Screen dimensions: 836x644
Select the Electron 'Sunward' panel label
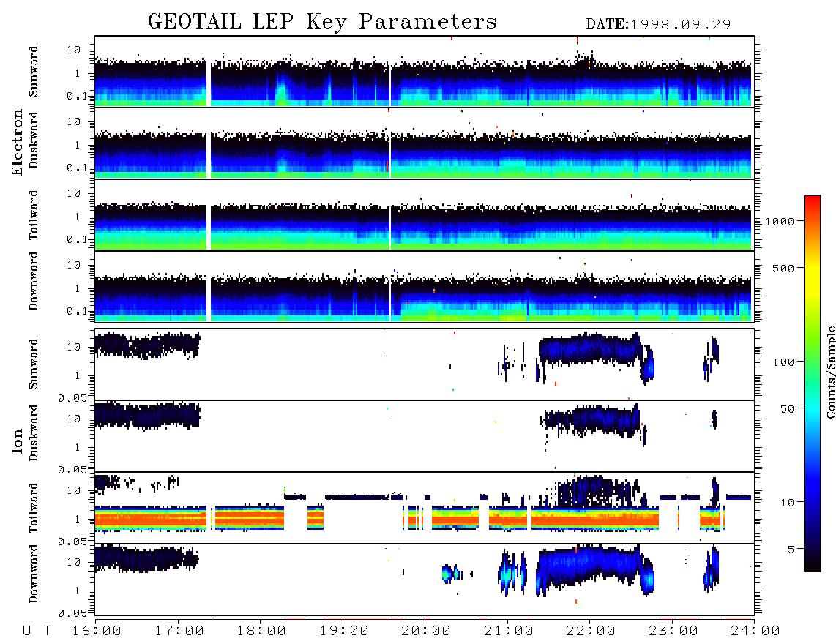coord(34,72)
